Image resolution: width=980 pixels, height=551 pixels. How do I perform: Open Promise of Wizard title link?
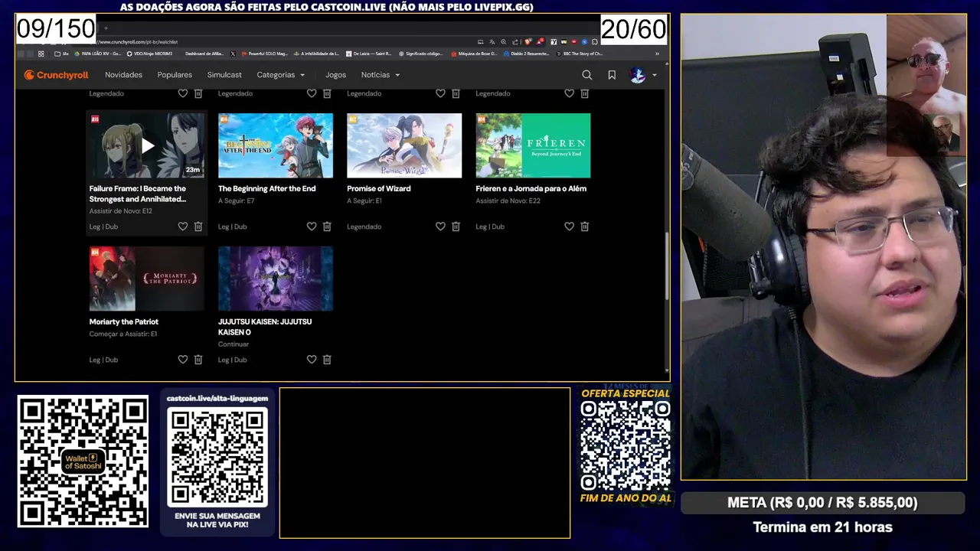(379, 188)
